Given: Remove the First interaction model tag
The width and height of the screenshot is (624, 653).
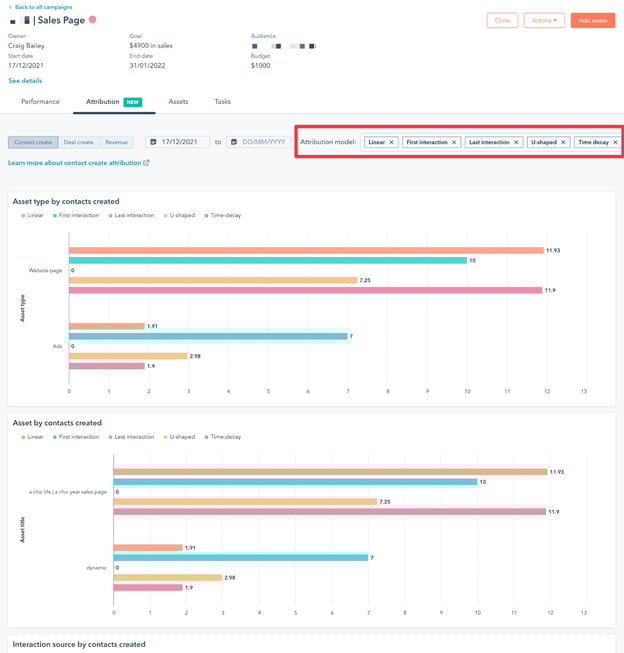Looking at the screenshot, I should point(454,143).
